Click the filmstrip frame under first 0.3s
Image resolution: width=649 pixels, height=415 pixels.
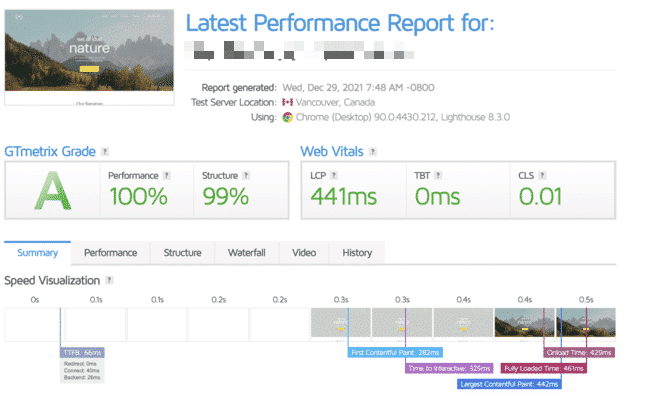(x=341, y=324)
